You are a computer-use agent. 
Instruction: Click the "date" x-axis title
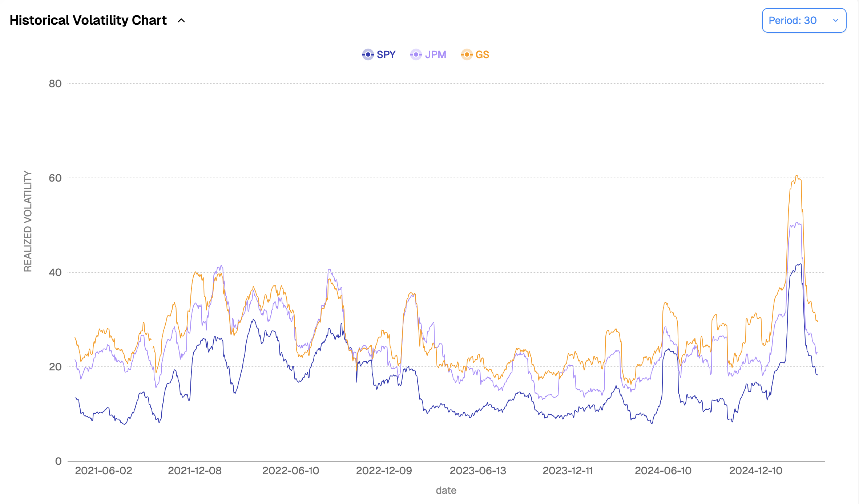coord(446,490)
